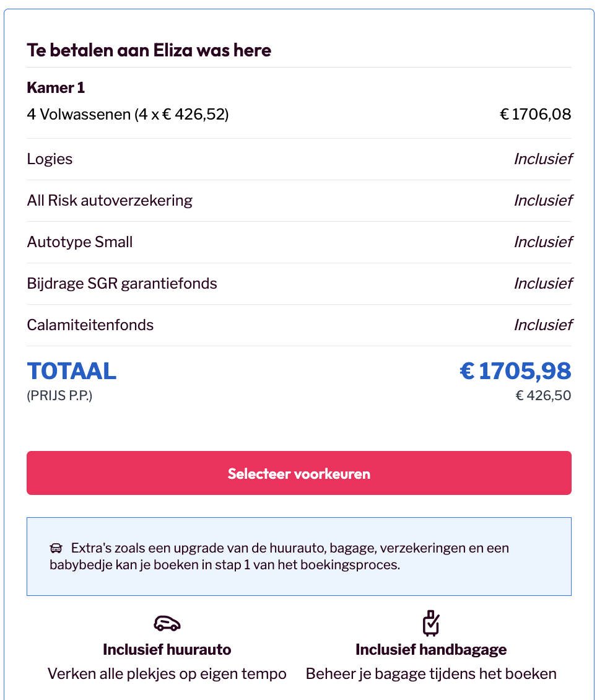597x700 pixels.
Task: Click the € 1706,08 room amount
Action: click(535, 115)
